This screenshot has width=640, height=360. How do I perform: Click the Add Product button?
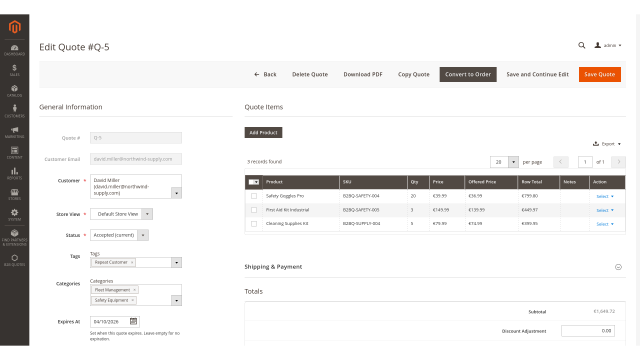coord(263,133)
